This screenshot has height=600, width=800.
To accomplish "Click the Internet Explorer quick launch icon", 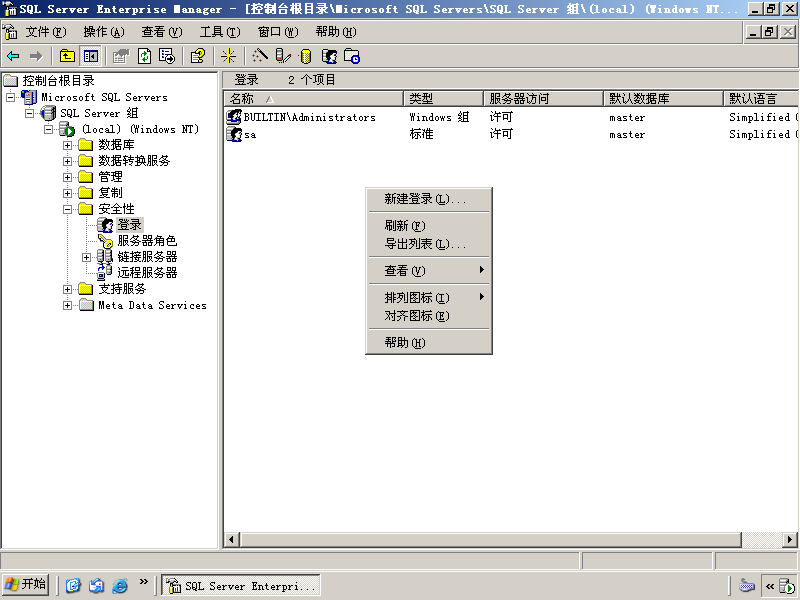I will 120,586.
